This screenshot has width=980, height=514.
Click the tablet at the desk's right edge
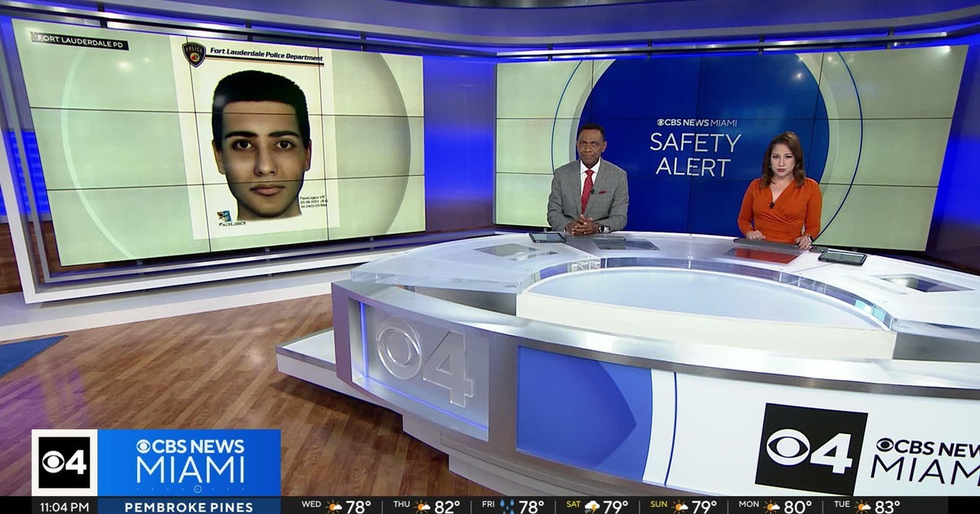[x=842, y=257]
